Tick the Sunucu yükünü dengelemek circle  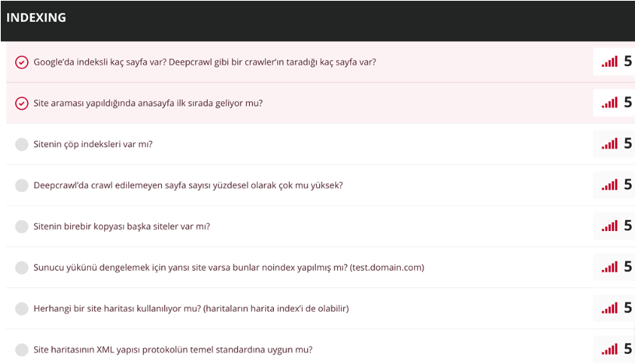coord(22,268)
